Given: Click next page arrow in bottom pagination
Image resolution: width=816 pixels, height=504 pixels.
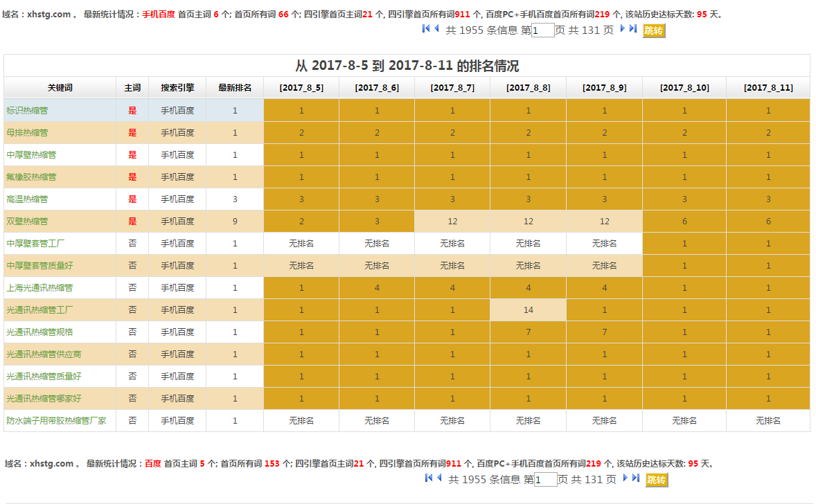Looking at the screenshot, I should (x=626, y=478).
